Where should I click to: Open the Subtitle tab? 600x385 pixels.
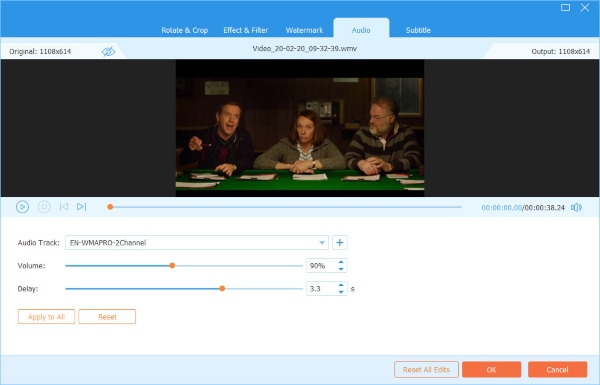click(x=418, y=30)
